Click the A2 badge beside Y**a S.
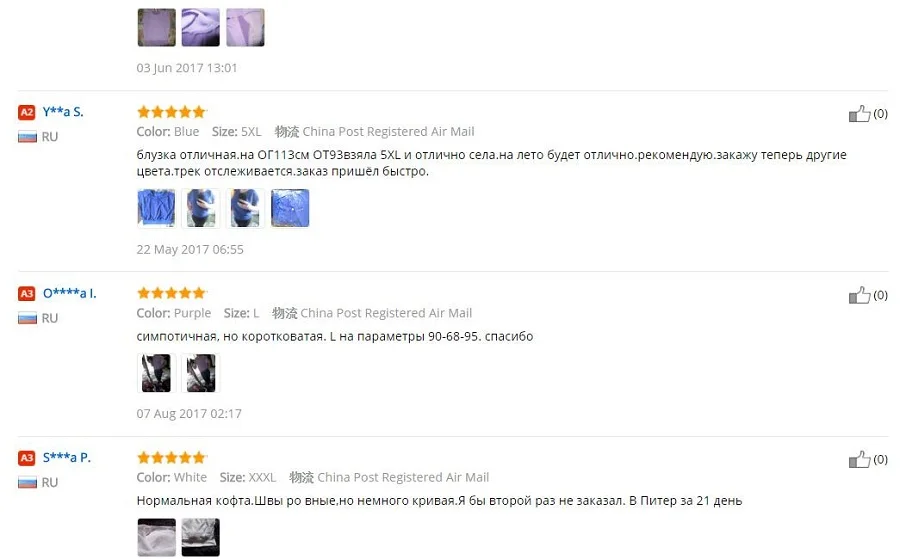The height and width of the screenshot is (559, 900). 27,112
